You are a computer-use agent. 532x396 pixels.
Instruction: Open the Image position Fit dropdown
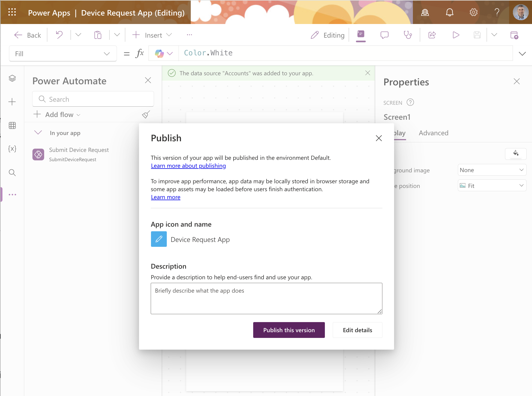click(492, 186)
